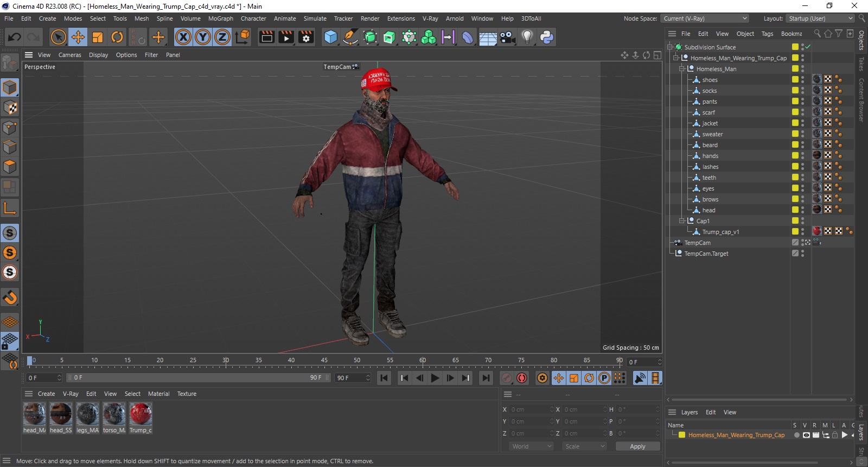Viewport: 868px width, 467px height.
Task: Open the Floor object toolbar icon
Action: (488, 37)
